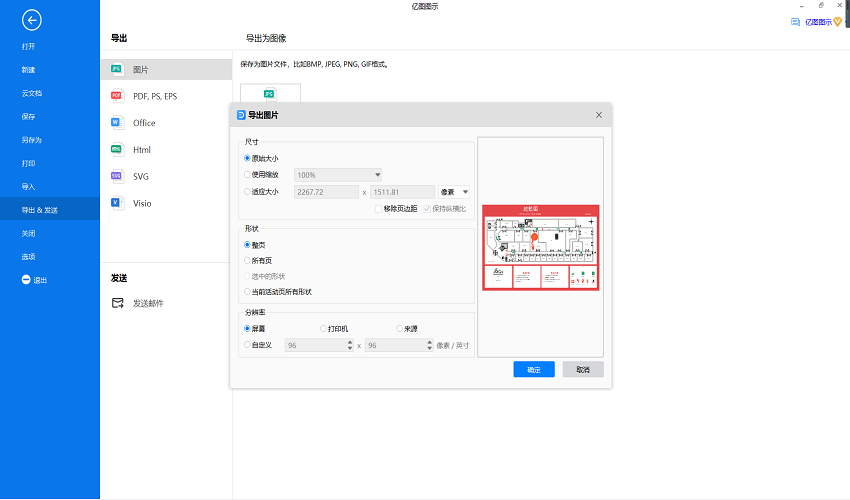Select Office export icon
This screenshot has height=500, width=850.
coord(116,123)
